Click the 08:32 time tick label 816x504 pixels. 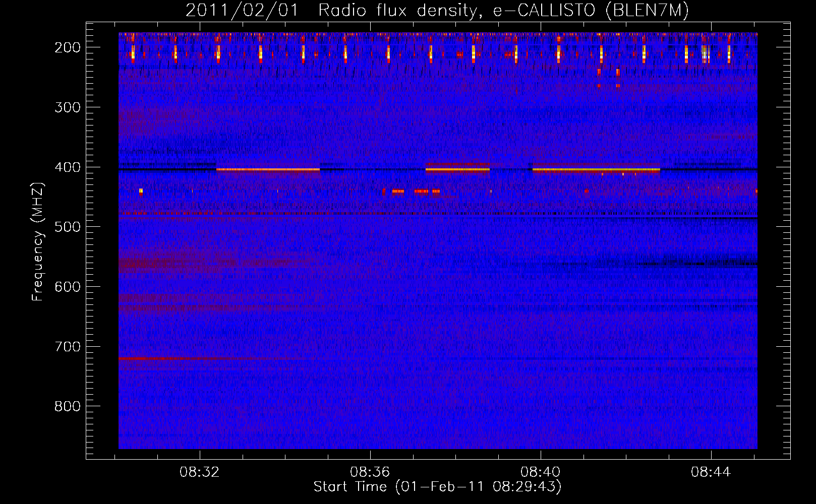(200, 472)
